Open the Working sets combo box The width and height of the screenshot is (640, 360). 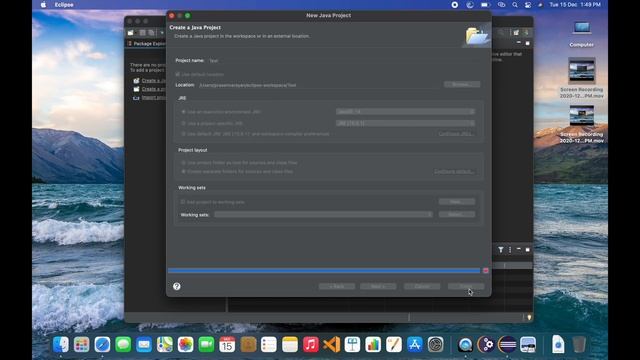[323, 214]
